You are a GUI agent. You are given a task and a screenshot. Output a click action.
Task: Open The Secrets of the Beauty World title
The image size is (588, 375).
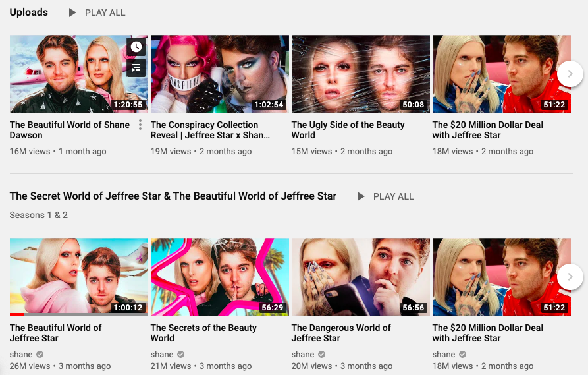pos(203,333)
